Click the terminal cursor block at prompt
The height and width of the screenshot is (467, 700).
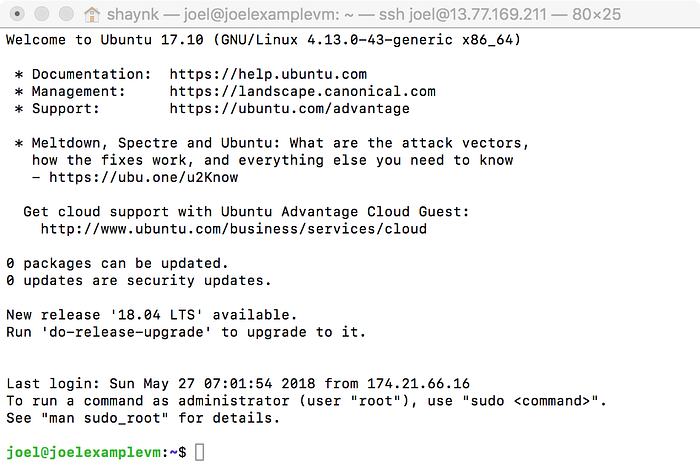200,452
